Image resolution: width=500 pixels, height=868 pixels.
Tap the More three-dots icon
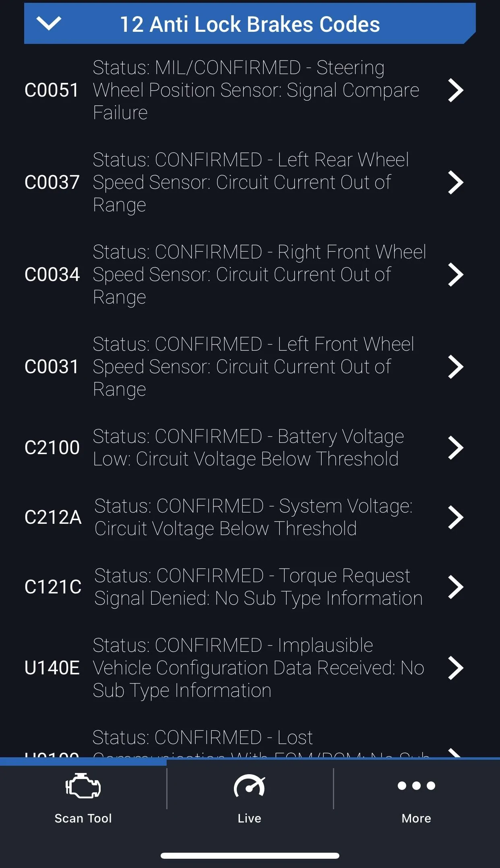click(x=416, y=785)
